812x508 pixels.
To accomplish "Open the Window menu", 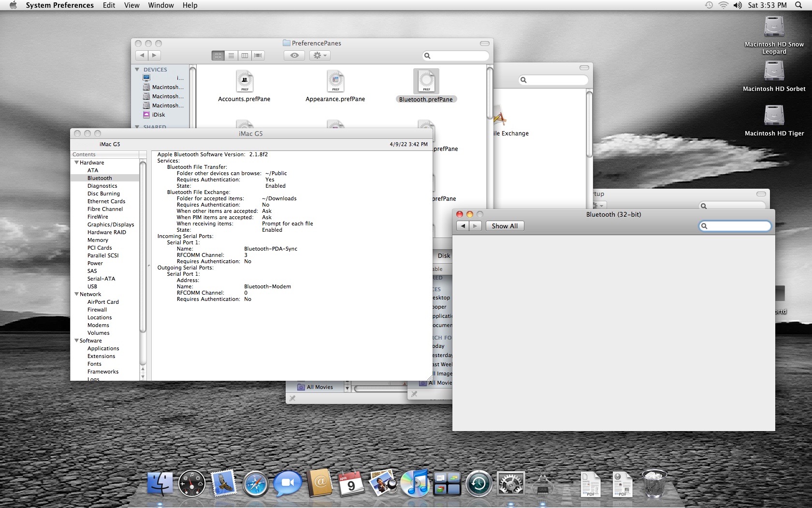I will 160,5.
